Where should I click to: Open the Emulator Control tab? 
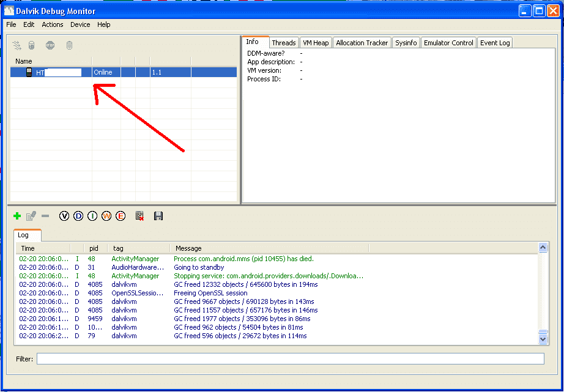(x=448, y=43)
